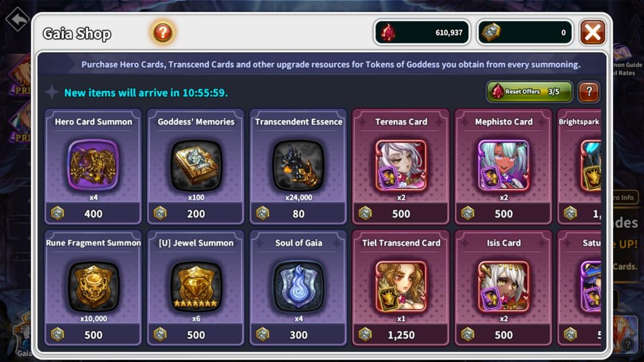The image size is (644, 362).
Task: Click the back arrow icon at top left
Action: pyautogui.click(x=17, y=19)
